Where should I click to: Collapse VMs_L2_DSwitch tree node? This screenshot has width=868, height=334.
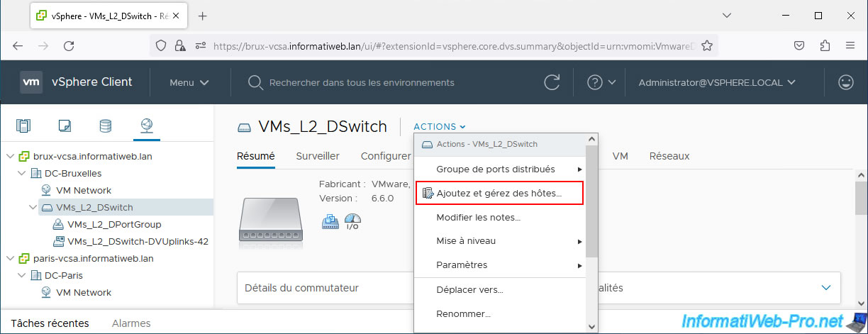pos(33,207)
